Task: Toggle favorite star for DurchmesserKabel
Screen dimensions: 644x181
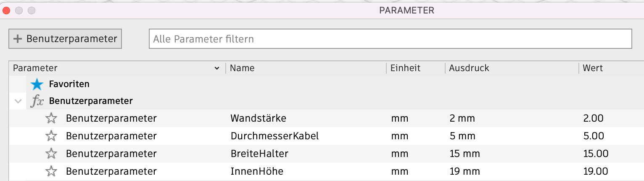Action: pos(51,136)
